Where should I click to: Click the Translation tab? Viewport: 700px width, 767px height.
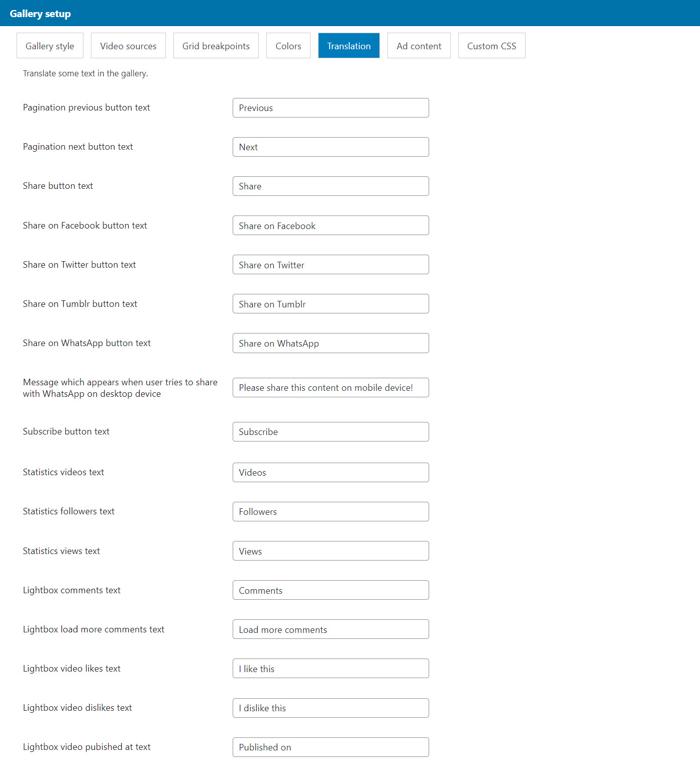[349, 46]
